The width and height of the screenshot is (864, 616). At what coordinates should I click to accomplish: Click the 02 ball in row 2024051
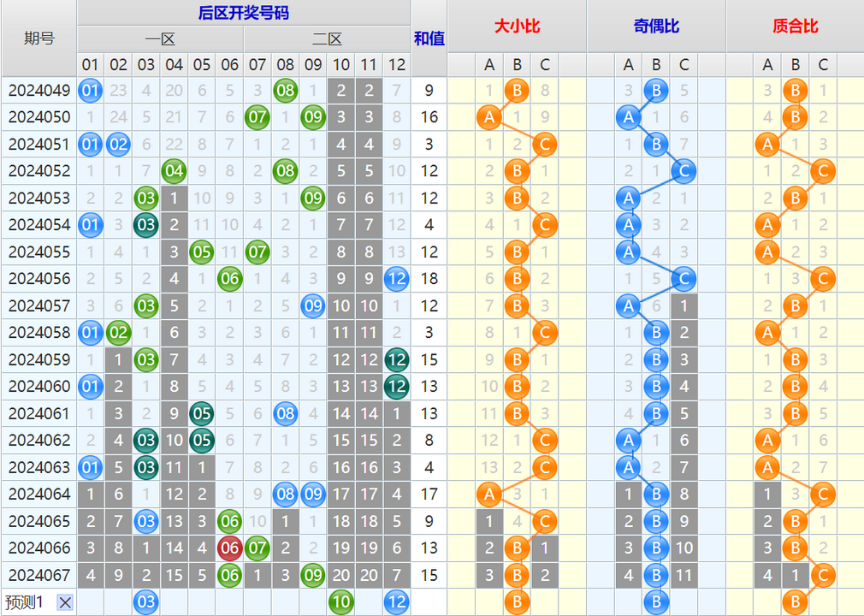[x=118, y=145]
